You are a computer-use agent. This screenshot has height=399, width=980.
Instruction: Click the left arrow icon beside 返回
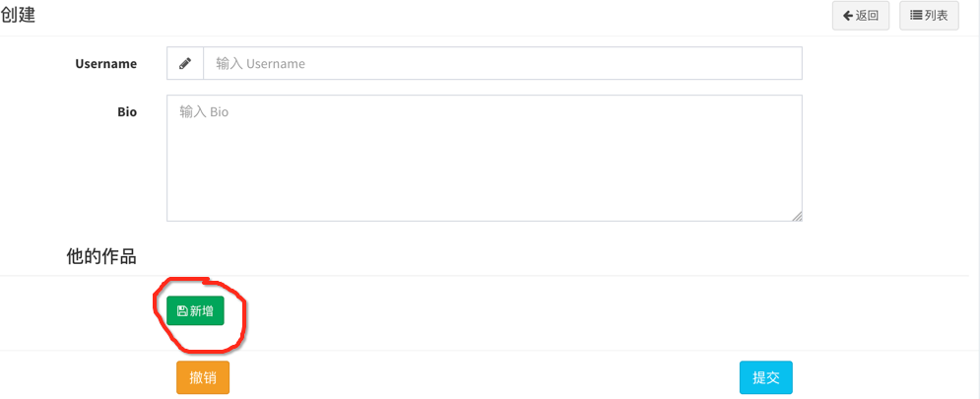[848, 16]
